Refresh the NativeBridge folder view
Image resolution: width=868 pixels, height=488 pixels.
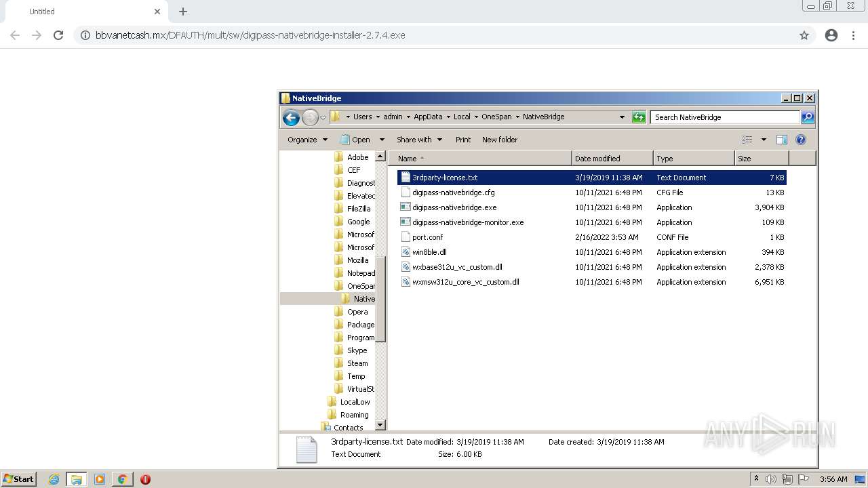point(639,117)
